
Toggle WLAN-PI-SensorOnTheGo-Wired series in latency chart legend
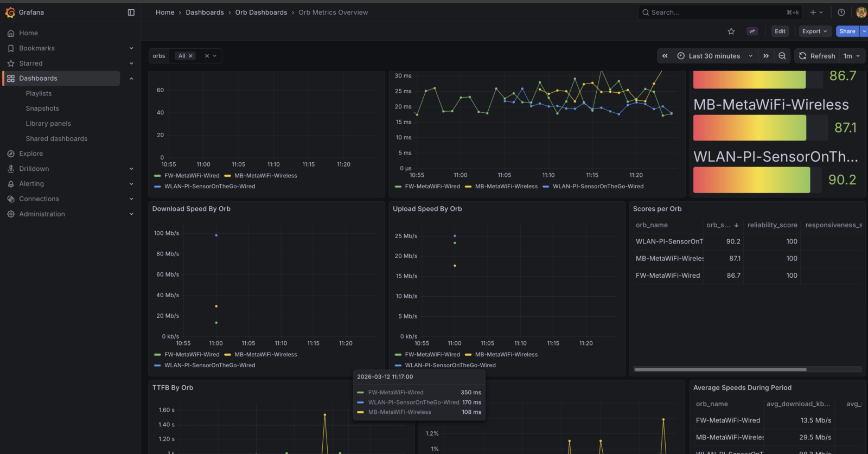click(x=598, y=187)
